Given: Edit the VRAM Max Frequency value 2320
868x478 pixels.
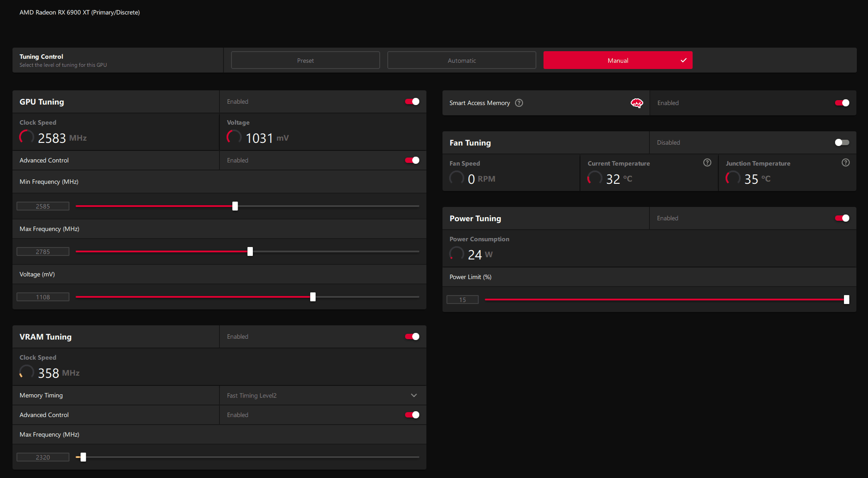Looking at the screenshot, I should 43,457.
